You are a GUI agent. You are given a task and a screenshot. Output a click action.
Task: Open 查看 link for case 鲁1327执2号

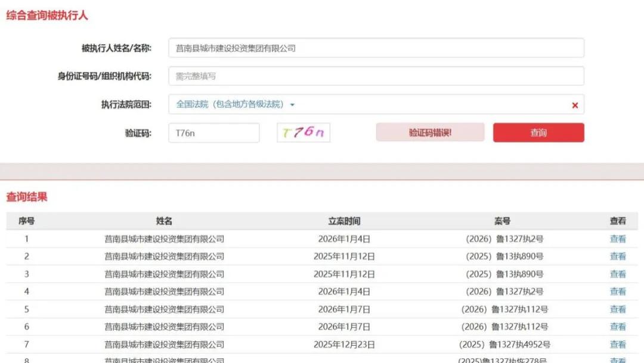(618, 239)
